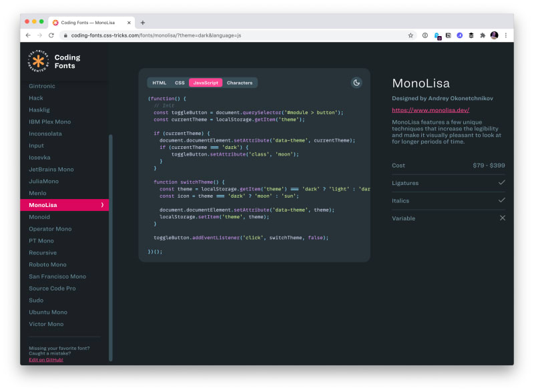Click the chevron beside MonoLisa in sidebar
Viewport: 534px width, 392px height.
click(102, 205)
